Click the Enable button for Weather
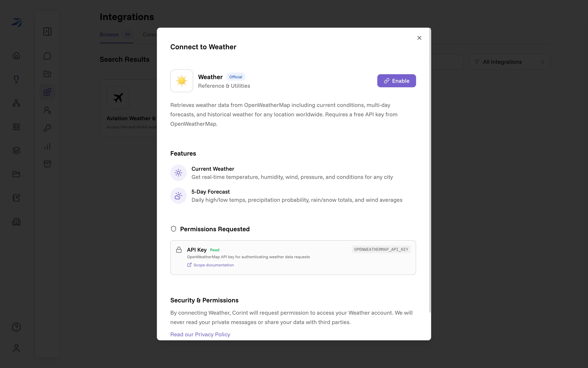The height and width of the screenshot is (368, 588). 396,81
